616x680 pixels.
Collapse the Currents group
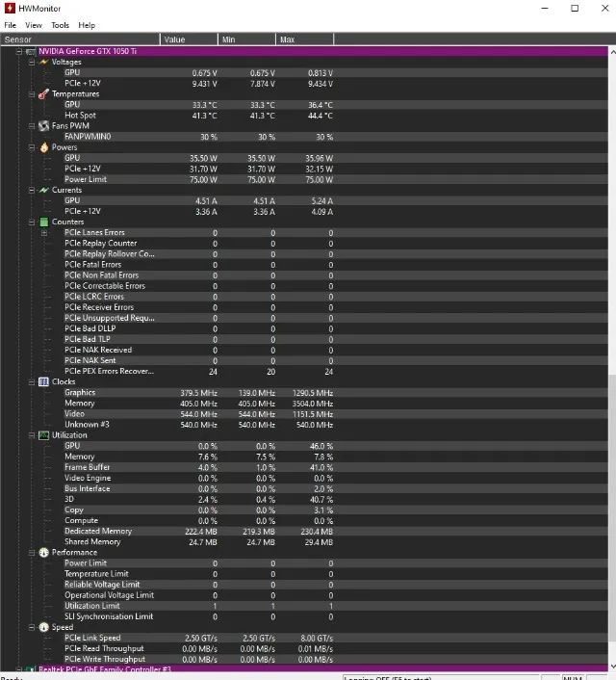pyautogui.click(x=32, y=190)
